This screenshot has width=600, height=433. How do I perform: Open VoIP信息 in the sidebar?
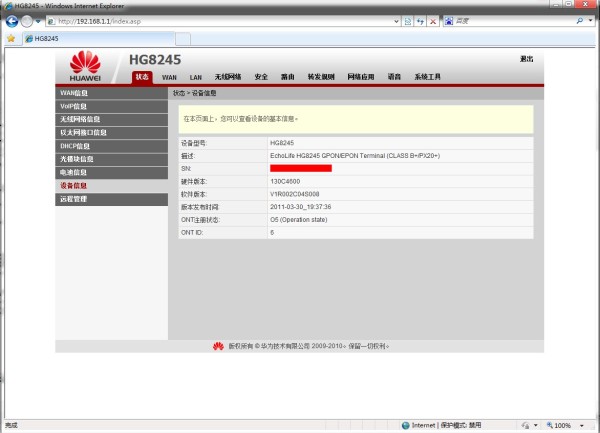(75, 105)
